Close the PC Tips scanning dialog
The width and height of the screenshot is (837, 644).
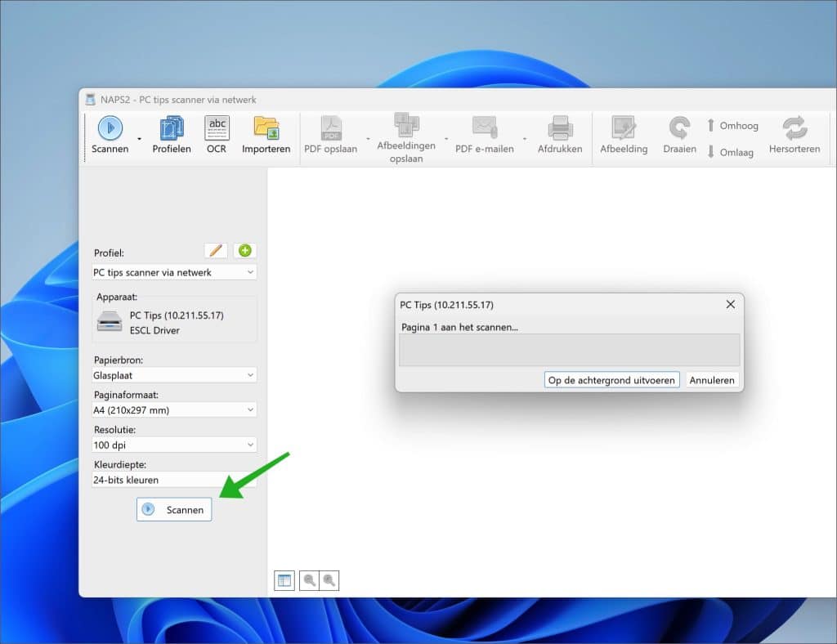(x=730, y=304)
